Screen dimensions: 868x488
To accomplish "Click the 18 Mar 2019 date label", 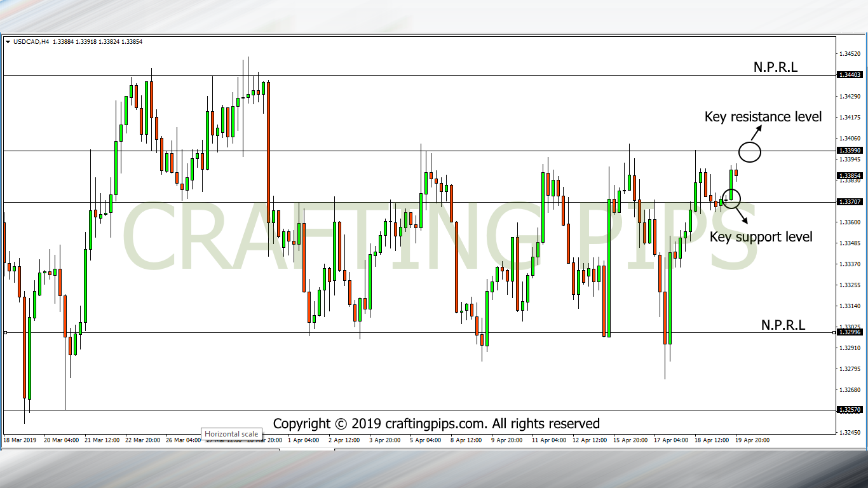I will (20, 440).
